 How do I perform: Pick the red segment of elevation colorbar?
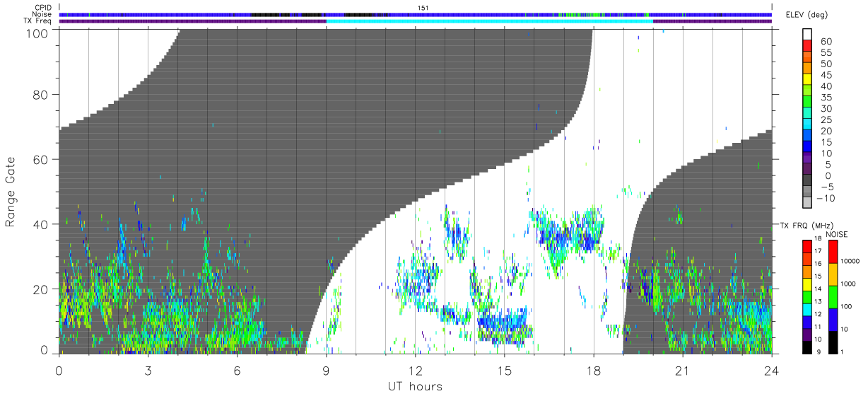pyautogui.click(x=808, y=47)
